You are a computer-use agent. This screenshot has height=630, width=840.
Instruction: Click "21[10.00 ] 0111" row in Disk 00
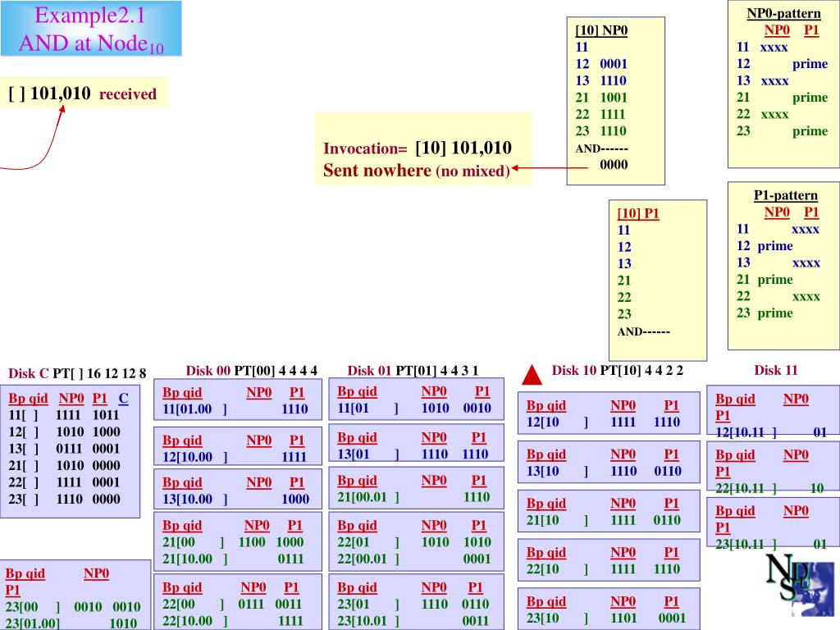tap(234, 559)
